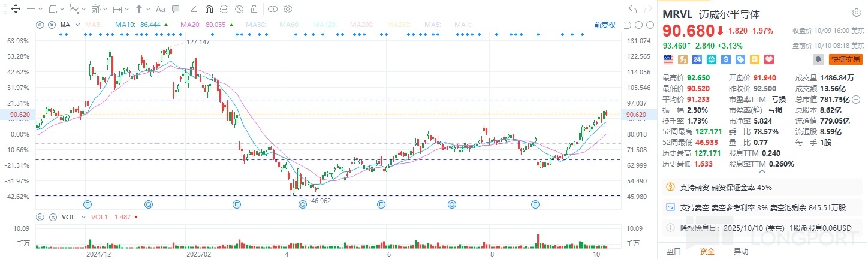Add a comment bubble annotation
The width and height of the screenshot is (868, 259).
point(176,9)
